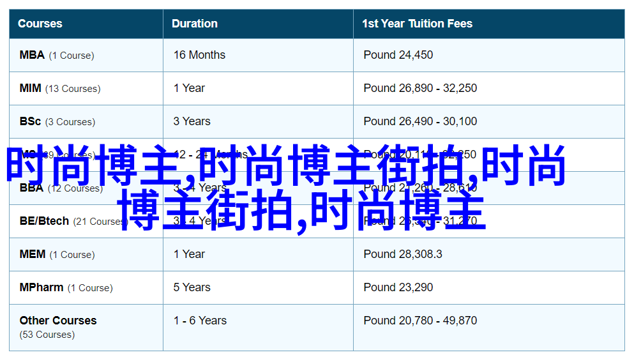Open the MBA course link
Screen dimensions: 634x364
click(x=32, y=55)
